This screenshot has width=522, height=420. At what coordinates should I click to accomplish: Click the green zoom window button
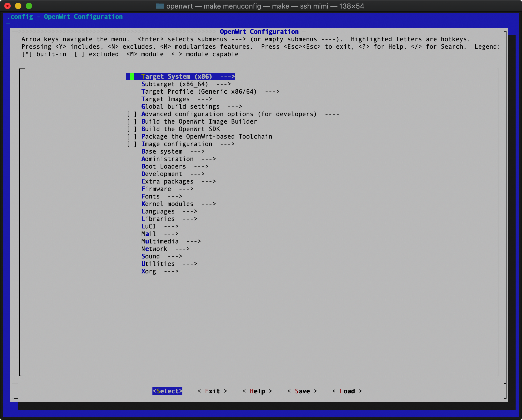tap(29, 6)
